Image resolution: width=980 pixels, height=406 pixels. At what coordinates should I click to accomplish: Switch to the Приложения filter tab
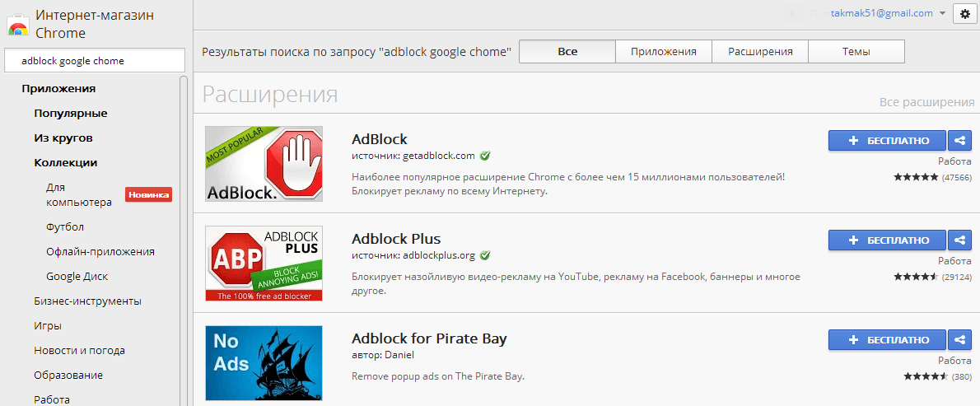click(663, 52)
